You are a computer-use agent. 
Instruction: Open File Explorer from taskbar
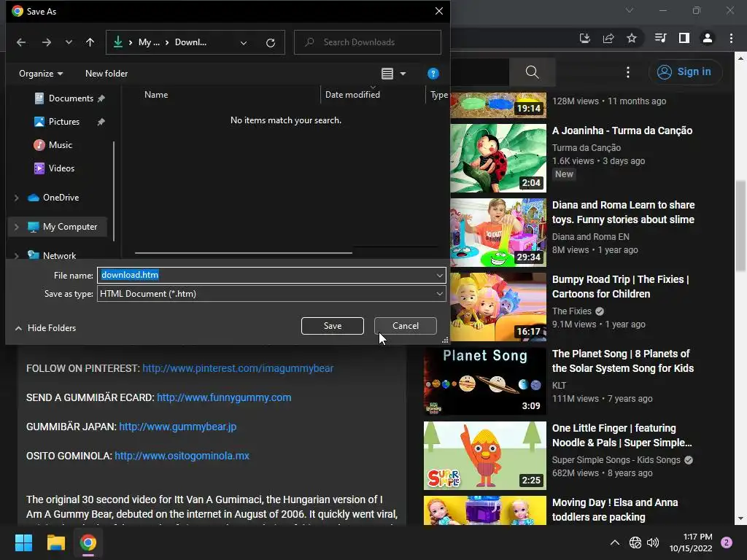click(x=55, y=542)
